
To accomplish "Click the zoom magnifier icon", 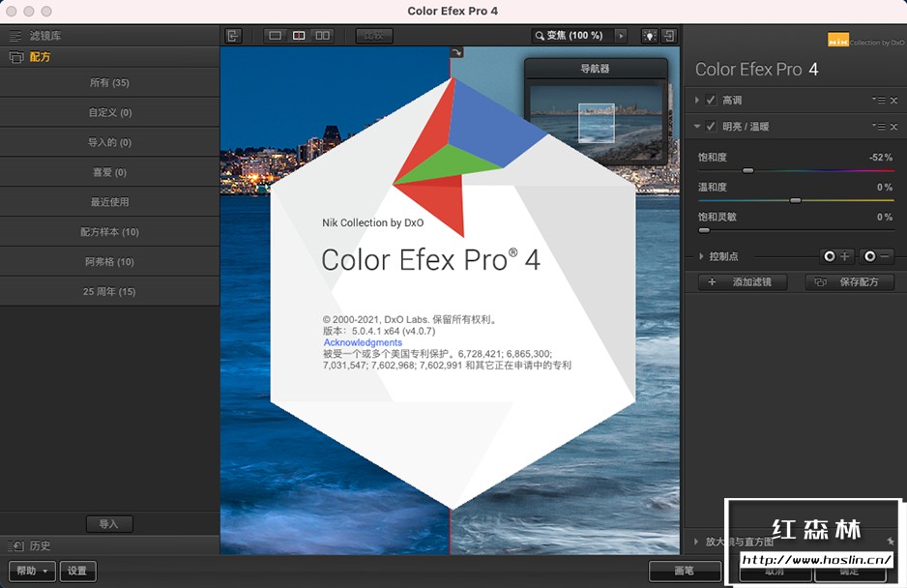I will [540, 36].
